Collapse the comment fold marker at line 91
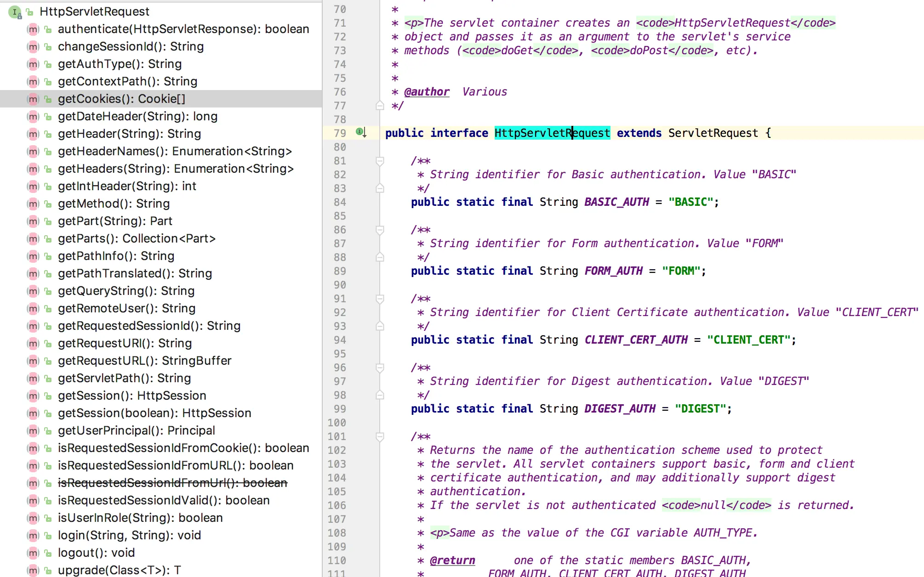Image resolution: width=924 pixels, height=577 pixels. click(x=380, y=299)
